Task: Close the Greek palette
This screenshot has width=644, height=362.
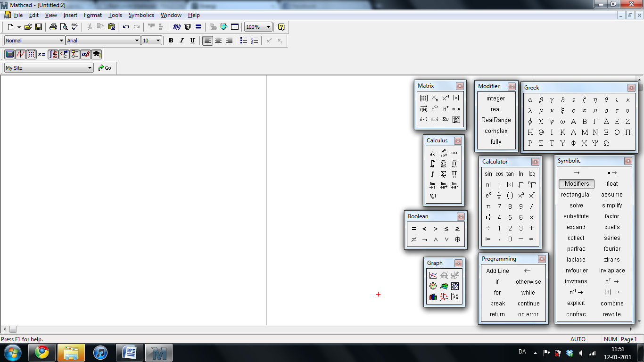Action: point(631,88)
